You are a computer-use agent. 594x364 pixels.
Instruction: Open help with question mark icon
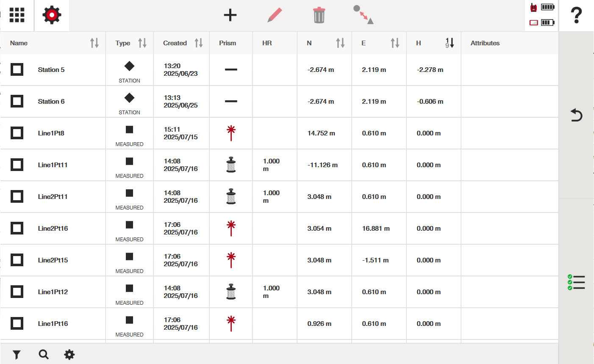(x=576, y=15)
